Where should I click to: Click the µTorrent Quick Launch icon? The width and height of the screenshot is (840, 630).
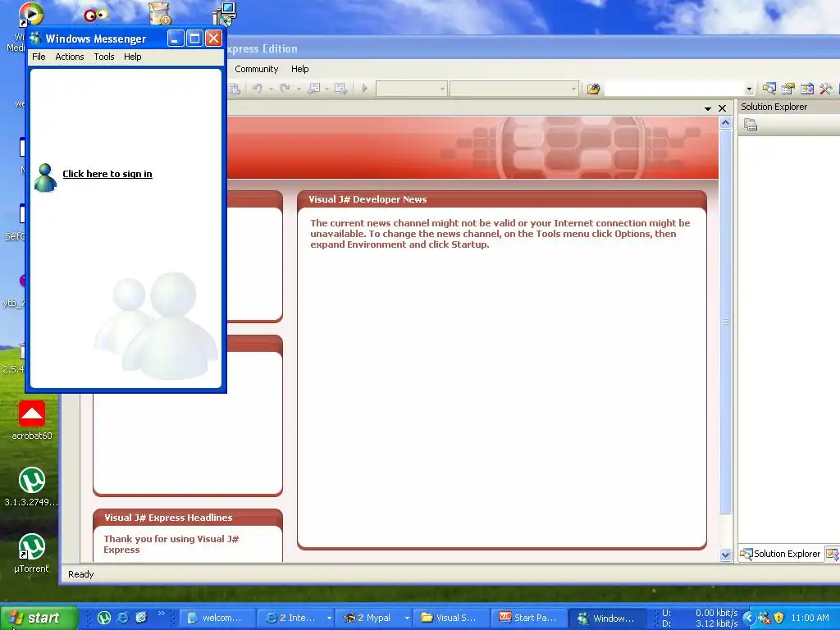pyautogui.click(x=104, y=618)
